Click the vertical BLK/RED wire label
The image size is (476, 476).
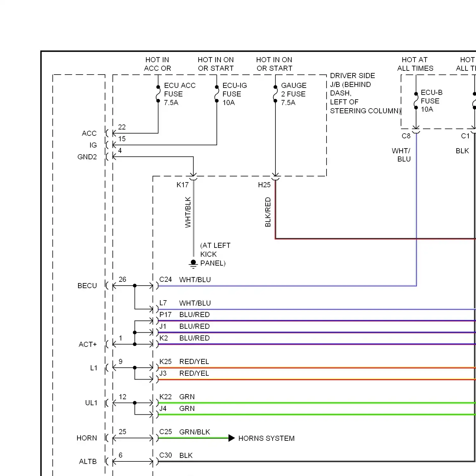pos(268,212)
